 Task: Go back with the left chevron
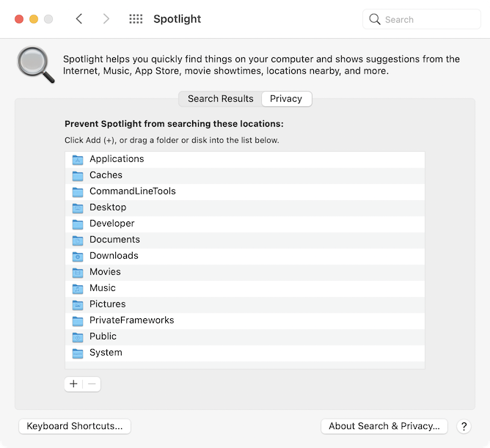(79, 19)
